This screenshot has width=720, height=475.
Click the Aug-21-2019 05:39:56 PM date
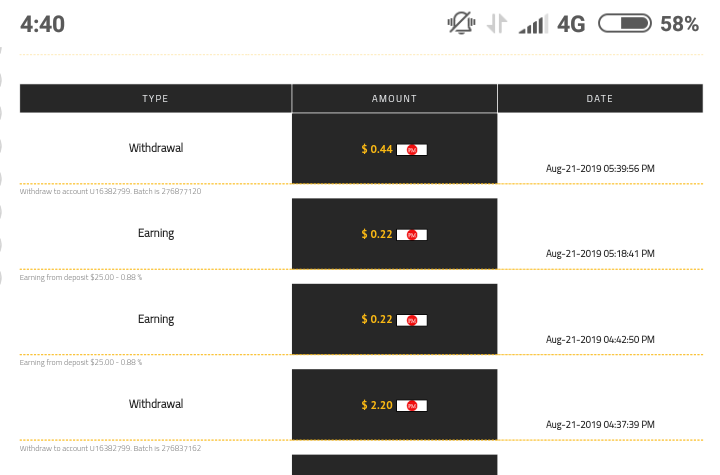[x=600, y=168]
